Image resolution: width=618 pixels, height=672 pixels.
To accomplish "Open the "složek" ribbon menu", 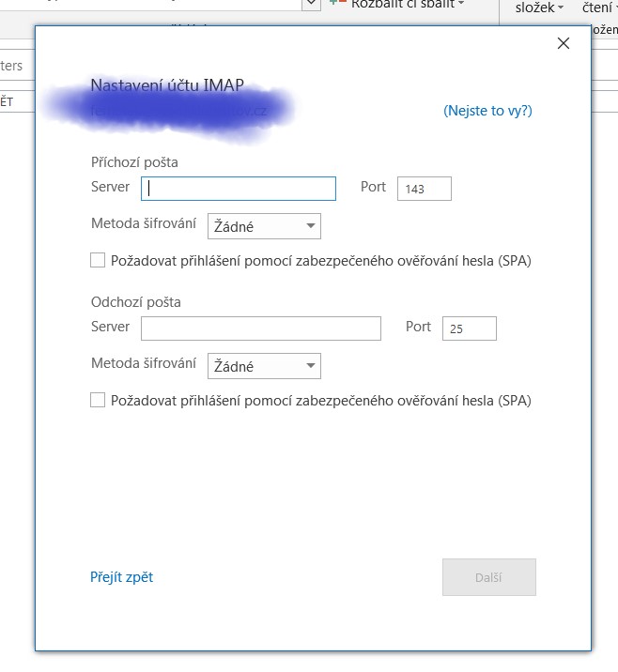I will click(x=539, y=8).
